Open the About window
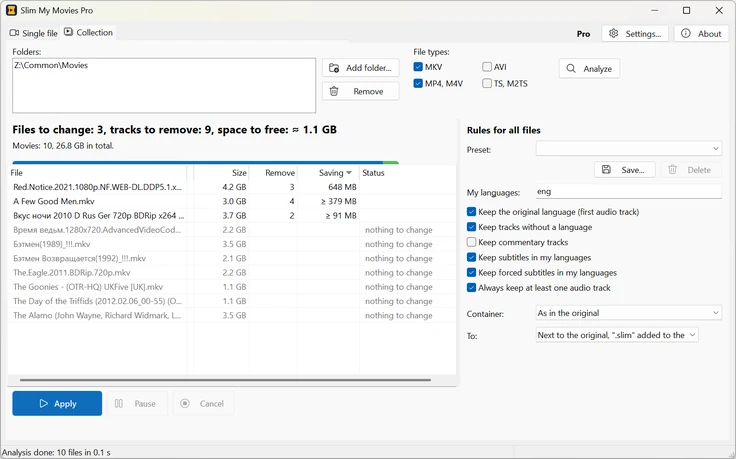 click(701, 33)
